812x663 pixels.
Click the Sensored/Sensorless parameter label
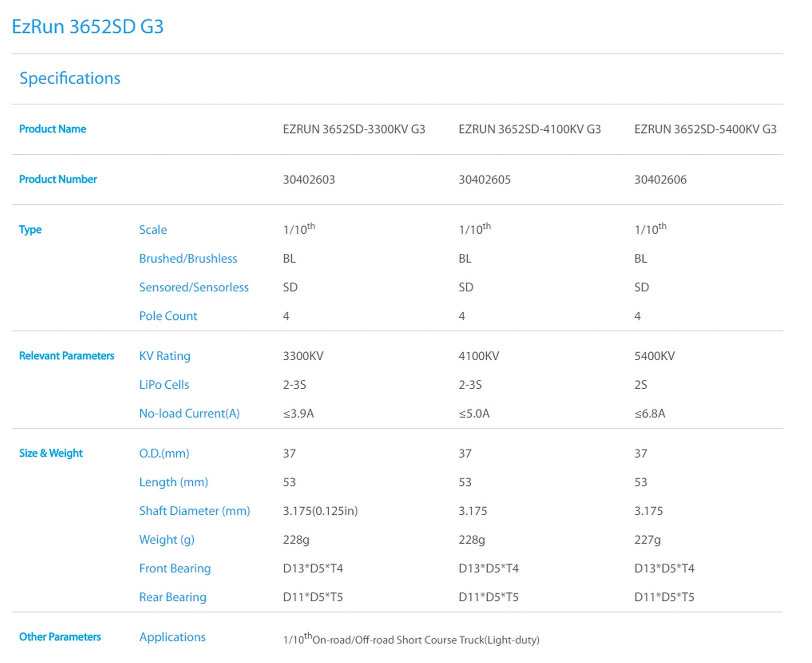tap(194, 287)
